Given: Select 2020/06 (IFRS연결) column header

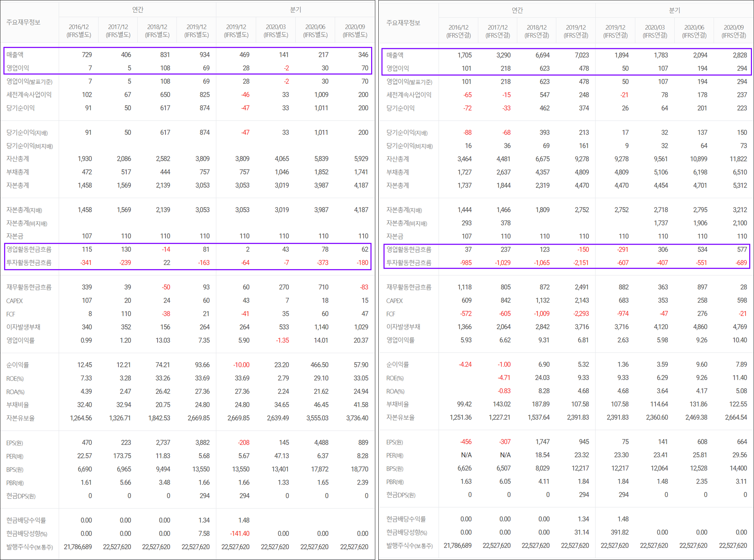Looking at the screenshot, I should click(694, 31).
